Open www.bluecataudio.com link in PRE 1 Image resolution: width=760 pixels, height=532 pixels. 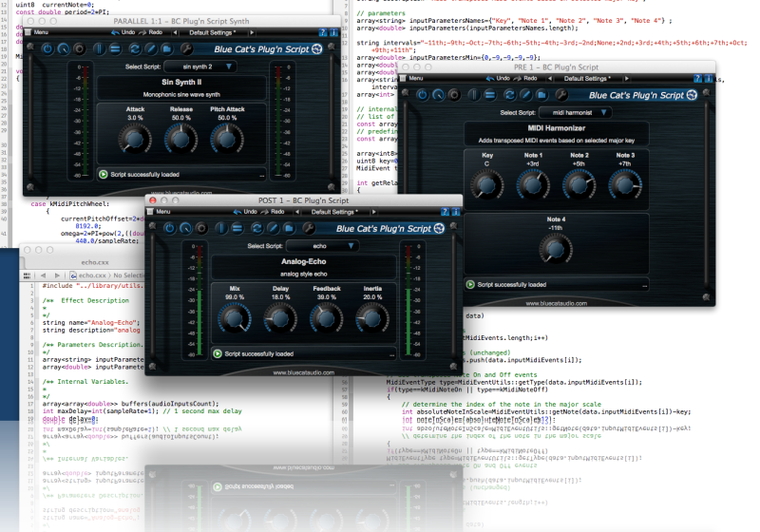click(x=557, y=303)
